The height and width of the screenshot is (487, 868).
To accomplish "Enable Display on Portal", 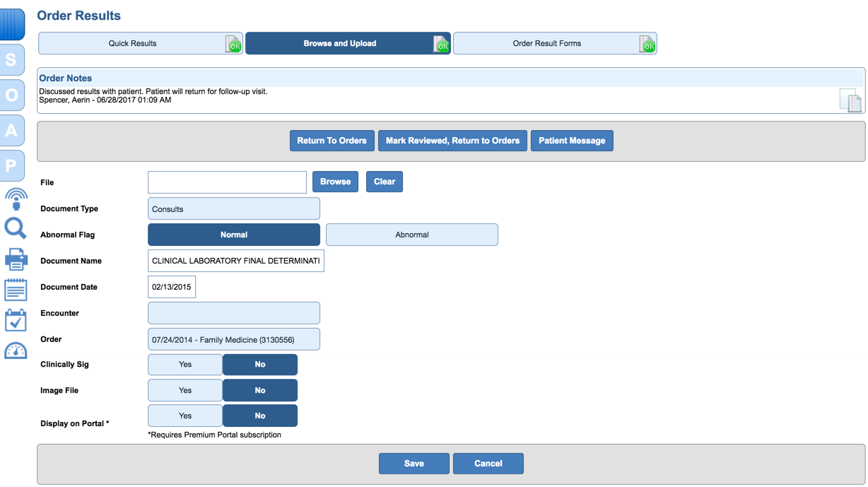I will (x=184, y=415).
